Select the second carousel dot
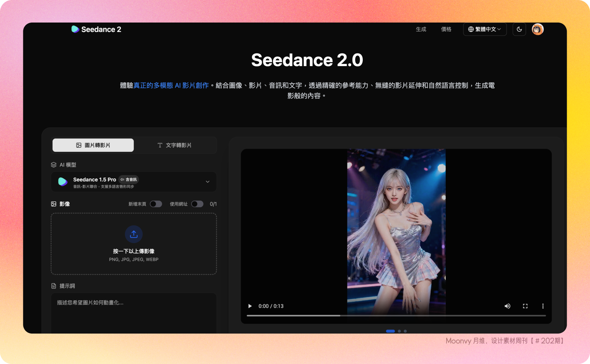The width and height of the screenshot is (590, 364). point(399,331)
